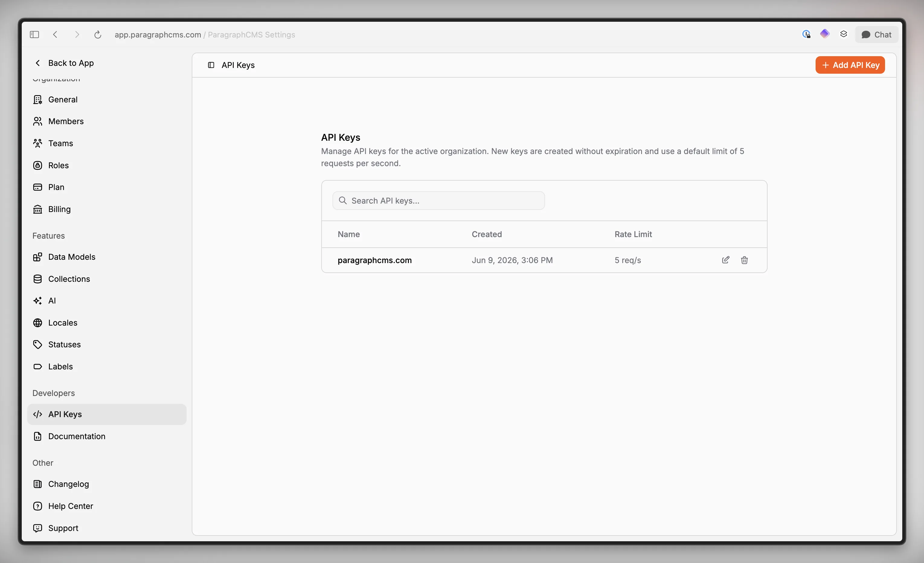Collapse the settings sidebar with panel icon

[x=211, y=65]
